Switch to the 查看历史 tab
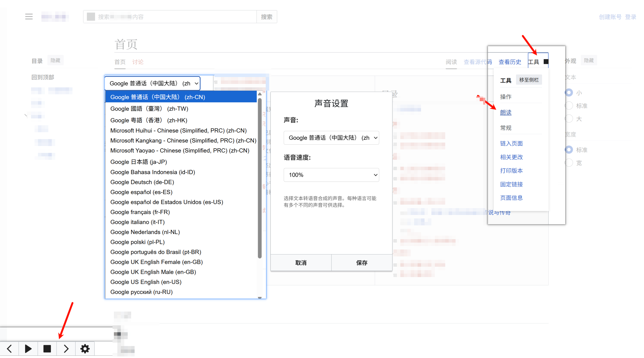 click(x=510, y=62)
